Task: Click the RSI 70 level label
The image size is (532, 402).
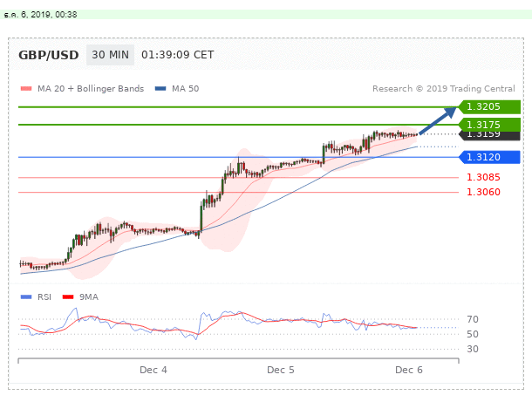Action: point(474,320)
